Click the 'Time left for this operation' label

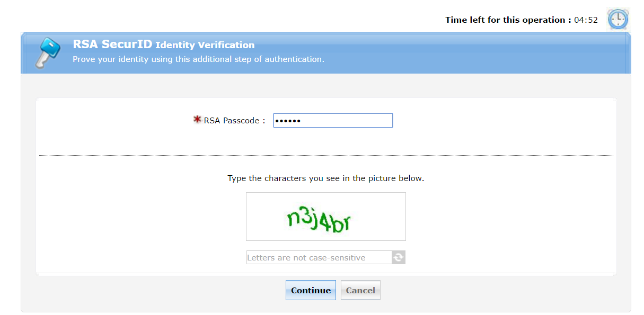coord(508,20)
